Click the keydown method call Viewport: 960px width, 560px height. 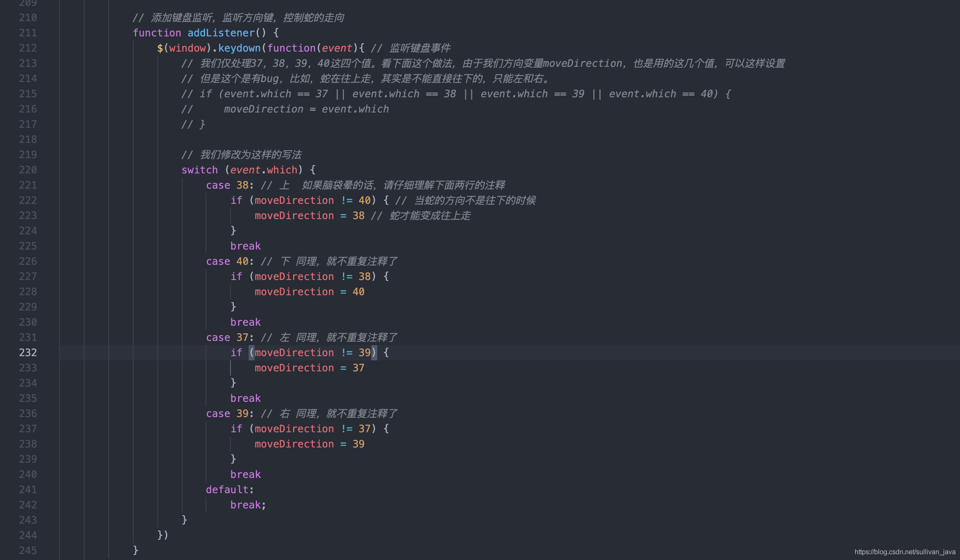[239, 48]
